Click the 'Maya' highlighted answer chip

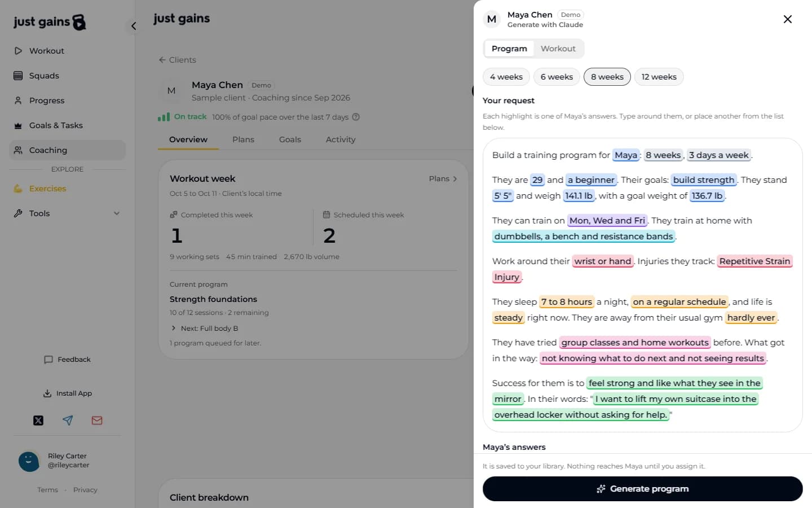point(626,155)
